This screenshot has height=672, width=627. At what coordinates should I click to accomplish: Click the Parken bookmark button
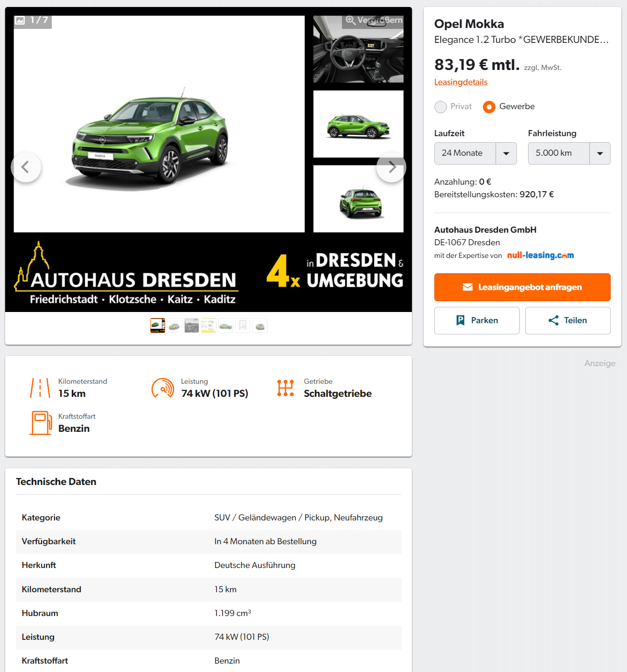477,320
